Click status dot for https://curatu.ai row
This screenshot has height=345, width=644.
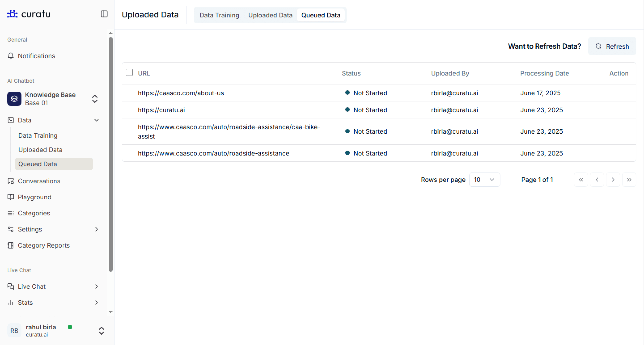347,109
